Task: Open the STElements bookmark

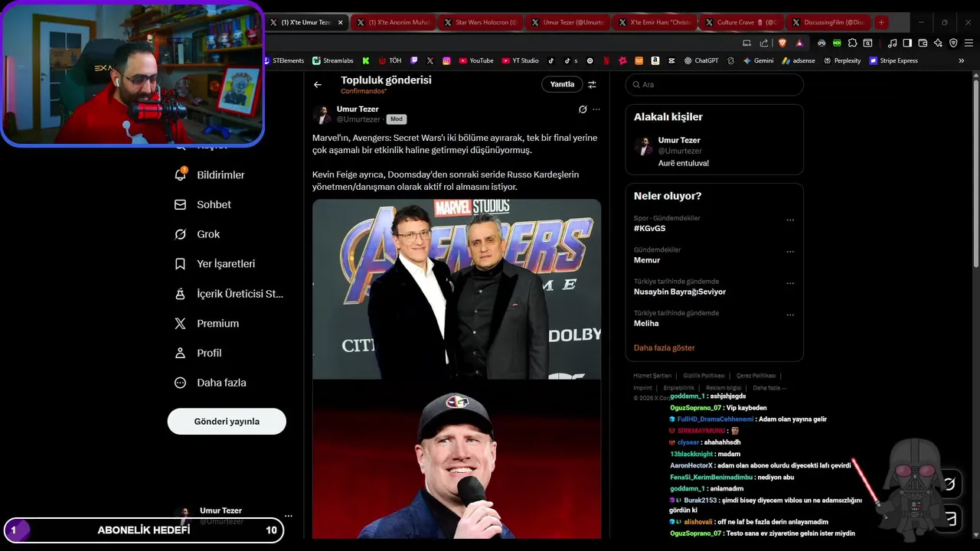Action: (284, 60)
